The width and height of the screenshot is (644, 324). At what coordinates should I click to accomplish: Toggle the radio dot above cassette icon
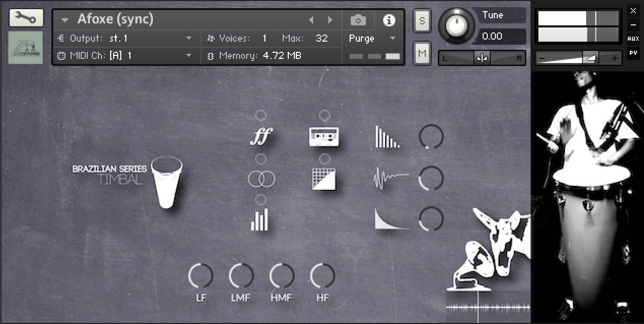[325, 115]
